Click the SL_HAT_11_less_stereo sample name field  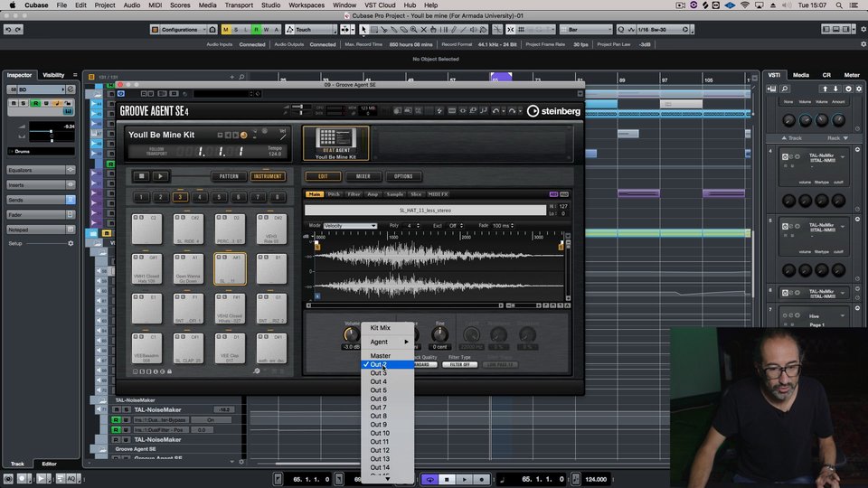425,211
